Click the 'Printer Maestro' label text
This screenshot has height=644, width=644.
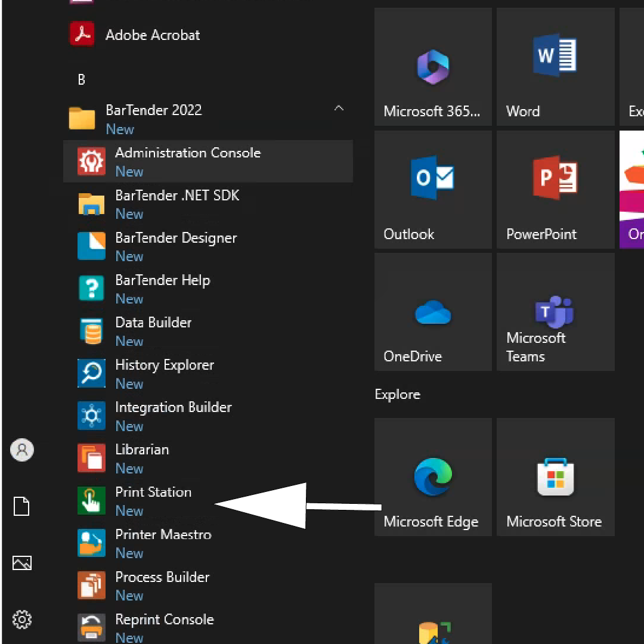163,534
